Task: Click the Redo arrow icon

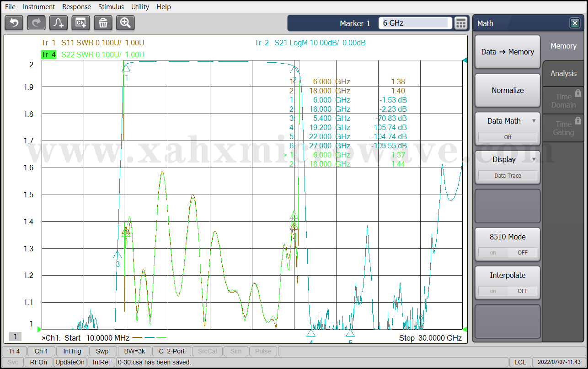Action: [36, 22]
